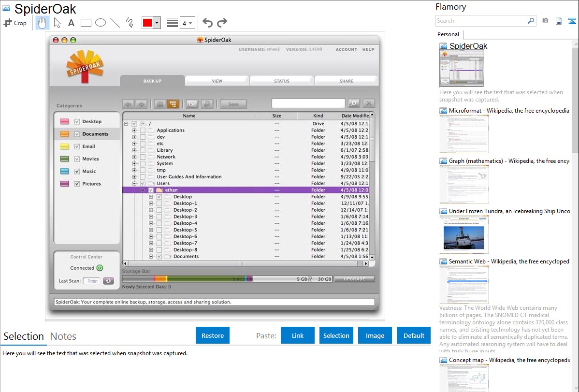
Task: Open the BACK UP tab
Action: (x=152, y=81)
